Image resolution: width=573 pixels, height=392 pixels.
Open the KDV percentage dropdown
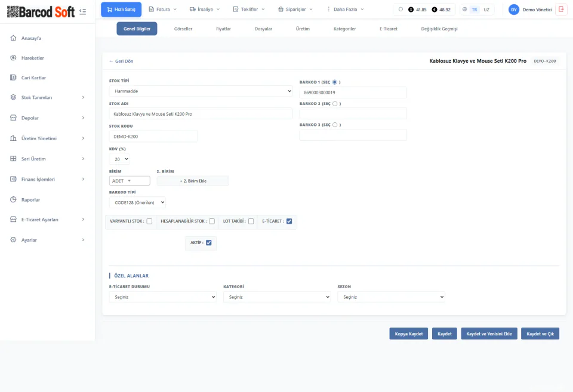(119, 159)
